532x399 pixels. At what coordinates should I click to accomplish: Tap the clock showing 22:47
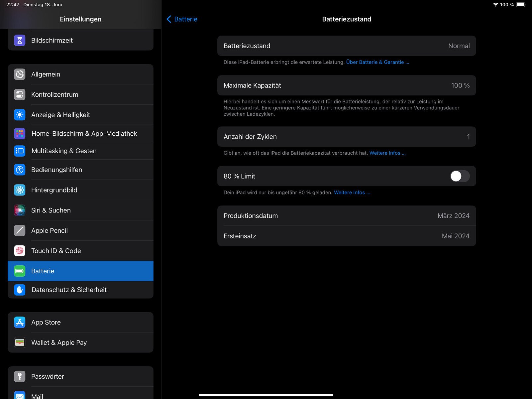13,5
